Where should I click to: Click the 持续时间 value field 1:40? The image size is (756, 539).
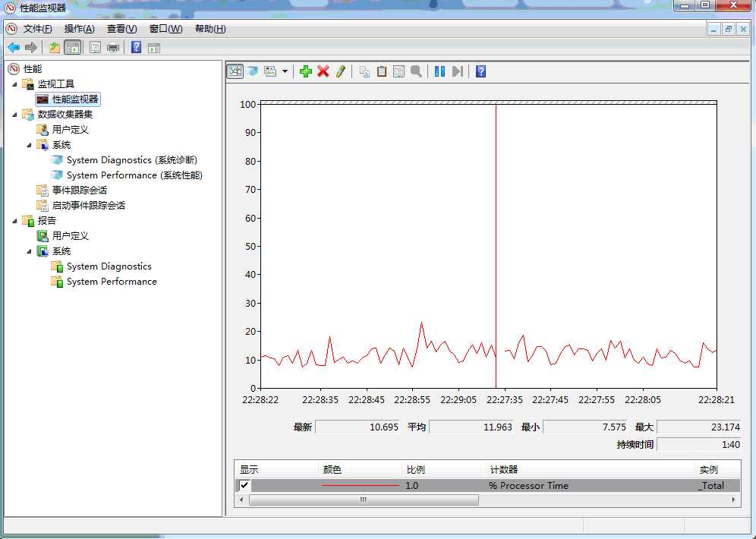pos(698,445)
